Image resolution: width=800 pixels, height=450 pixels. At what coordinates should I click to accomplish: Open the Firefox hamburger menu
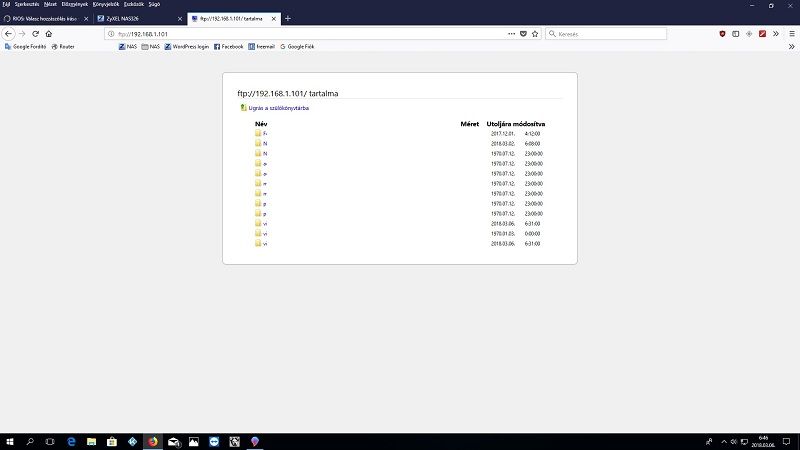[792, 34]
